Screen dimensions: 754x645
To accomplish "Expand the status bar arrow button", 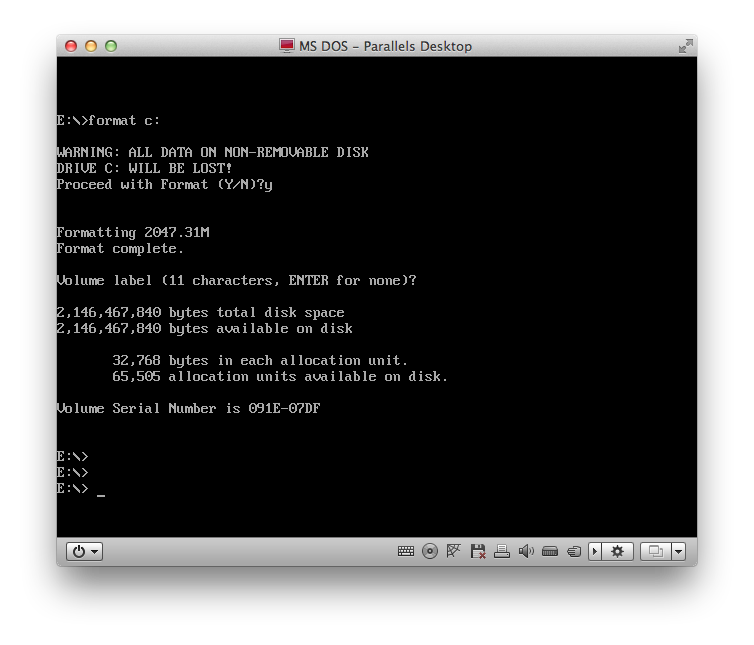I will coord(595,551).
